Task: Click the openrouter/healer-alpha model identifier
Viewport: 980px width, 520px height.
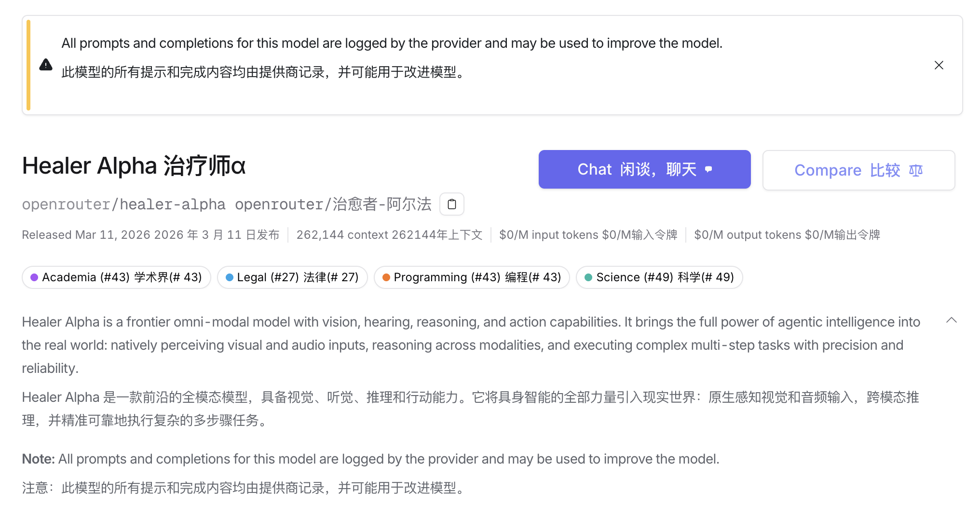Action: click(x=123, y=204)
